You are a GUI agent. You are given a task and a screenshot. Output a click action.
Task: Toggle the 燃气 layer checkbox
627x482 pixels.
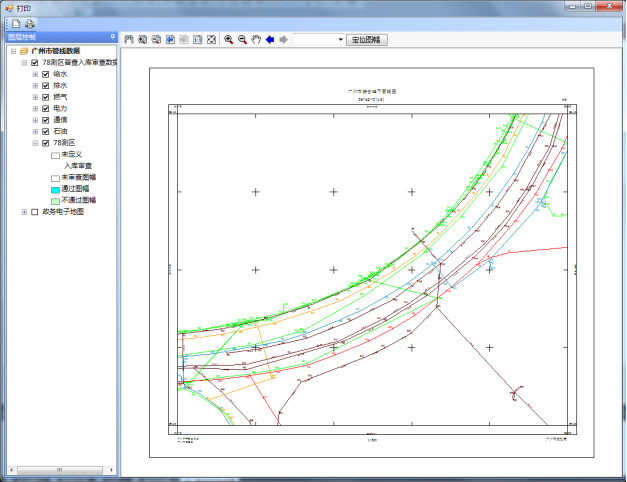click(x=46, y=97)
